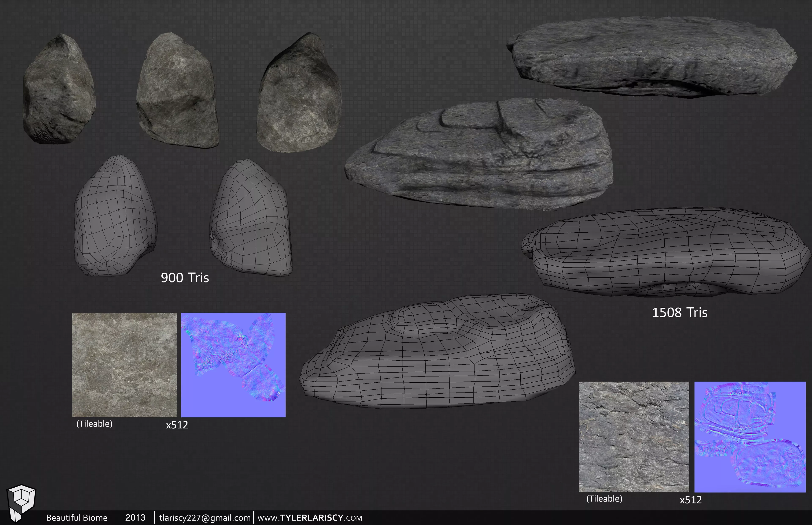Select the tan tileable rock texture thumbnail
This screenshot has width=812, height=525.
[x=124, y=365]
